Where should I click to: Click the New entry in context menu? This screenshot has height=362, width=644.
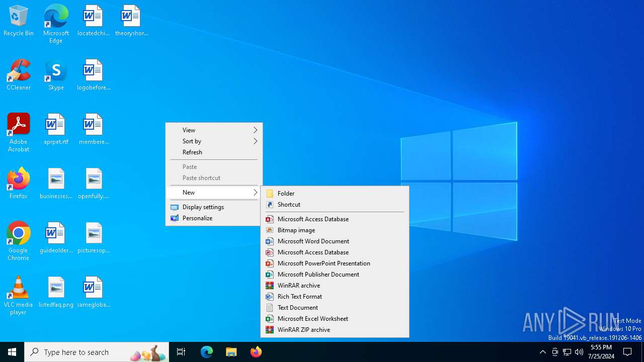point(214,193)
